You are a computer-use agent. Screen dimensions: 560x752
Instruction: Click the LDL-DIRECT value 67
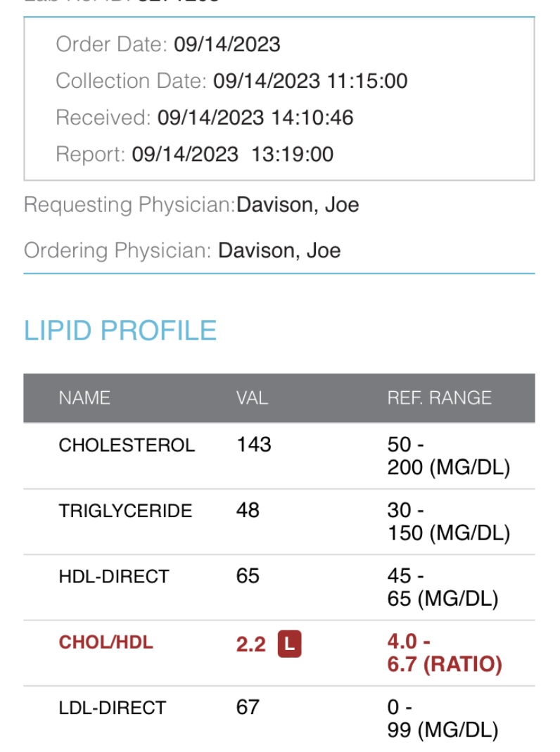click(x=248, y=707)
